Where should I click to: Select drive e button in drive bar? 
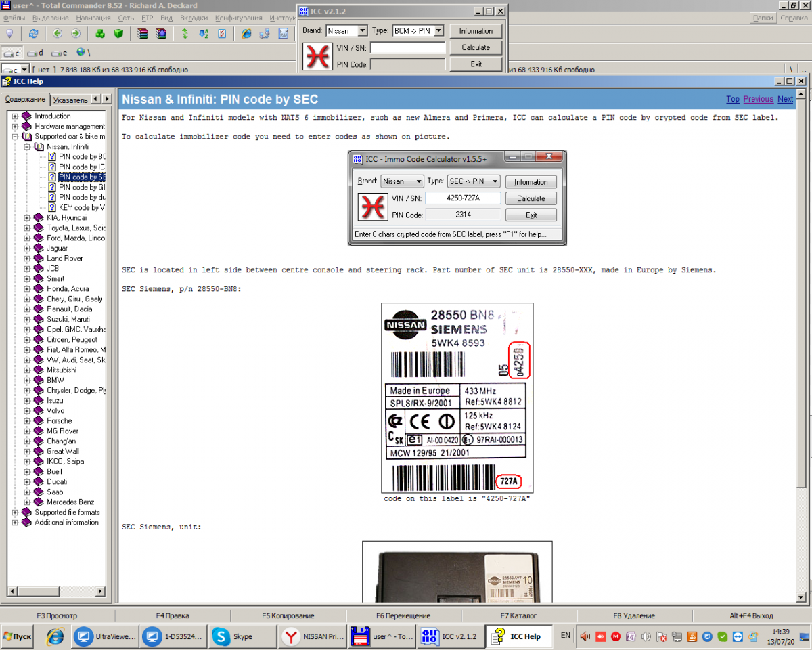60,53
